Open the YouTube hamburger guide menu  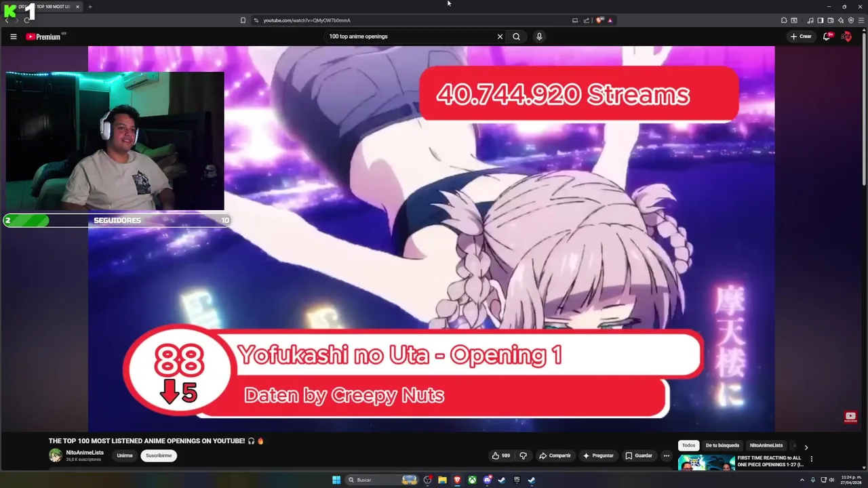pos(13,37)
